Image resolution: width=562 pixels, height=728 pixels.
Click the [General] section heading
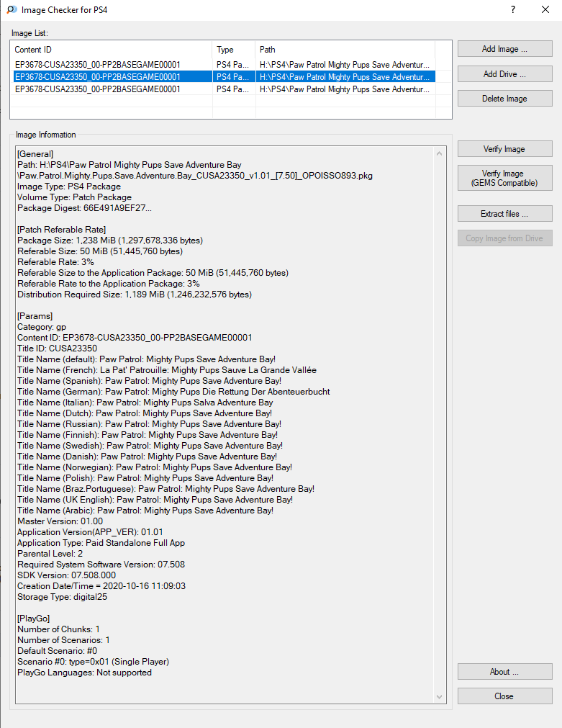tap(35, 154)
